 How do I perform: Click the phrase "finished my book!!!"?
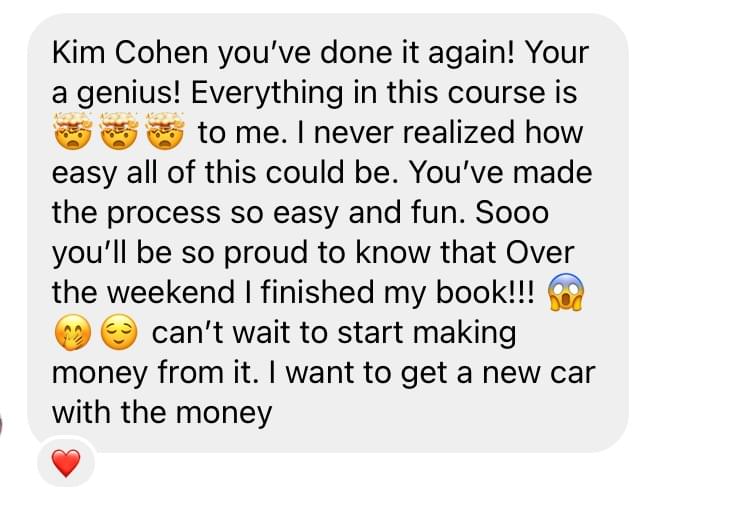397,292
